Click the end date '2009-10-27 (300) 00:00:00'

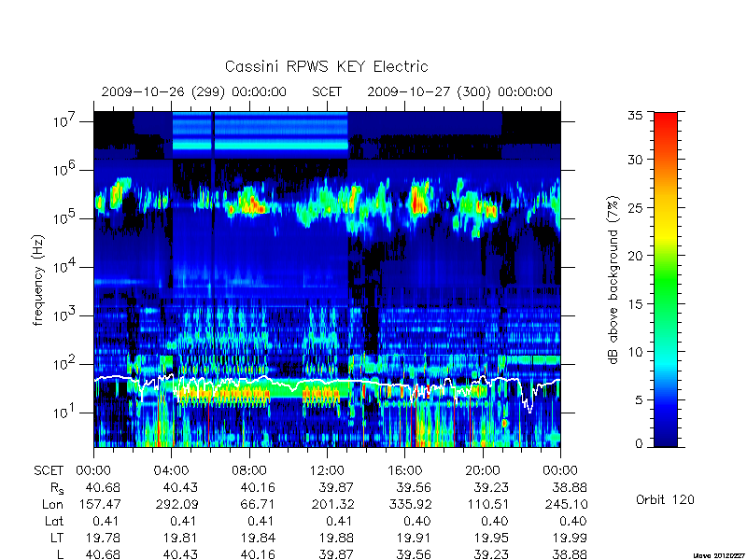[459, 91]
